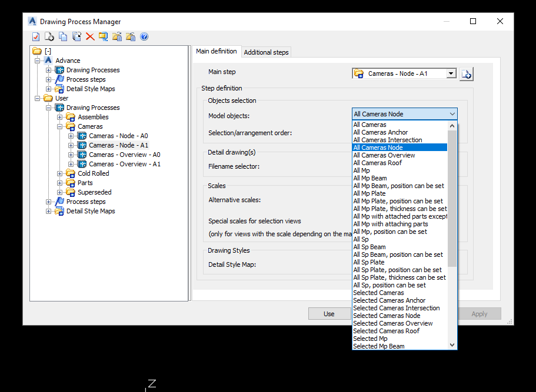Delete using the red X toolbar icon
Viewport: 536px width, 392px height.
[x=90, y=36]
